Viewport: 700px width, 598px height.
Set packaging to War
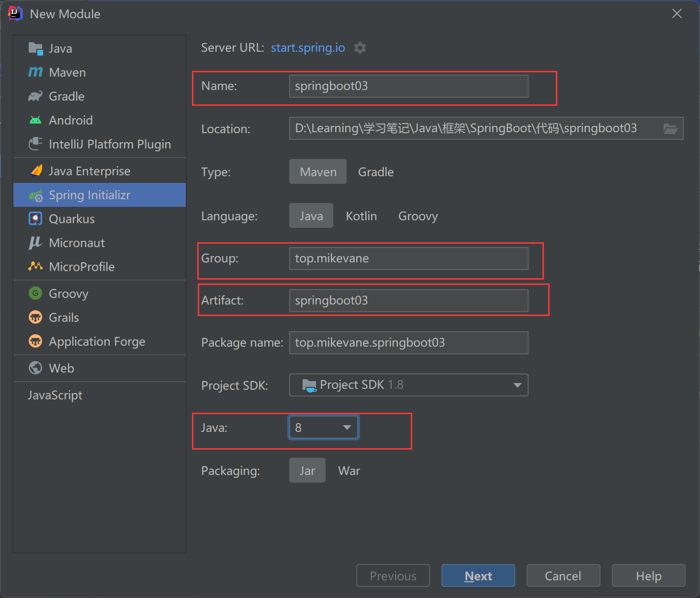tap(349, 471)
